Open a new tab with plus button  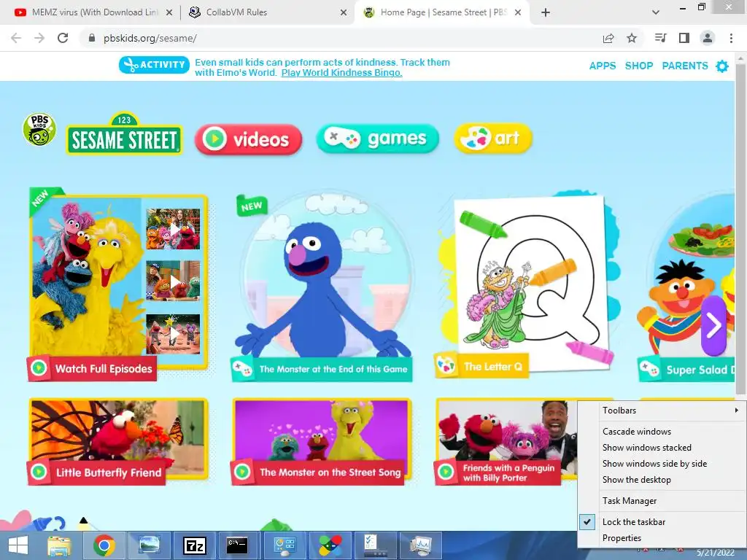point(546,12)
